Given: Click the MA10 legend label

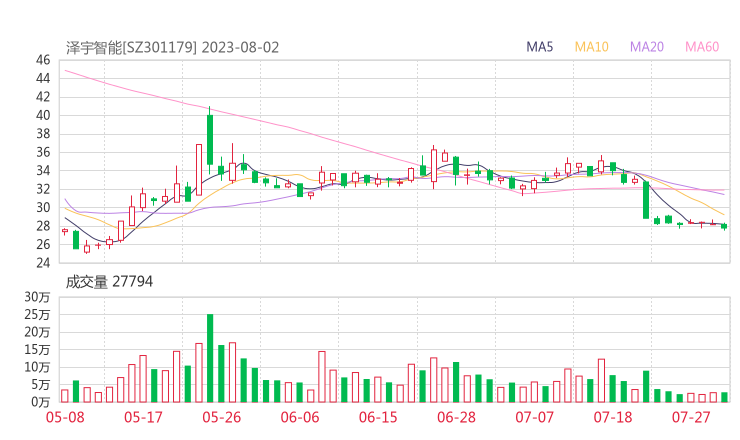Looking at the screenshot, I should [x=591, y=47].
